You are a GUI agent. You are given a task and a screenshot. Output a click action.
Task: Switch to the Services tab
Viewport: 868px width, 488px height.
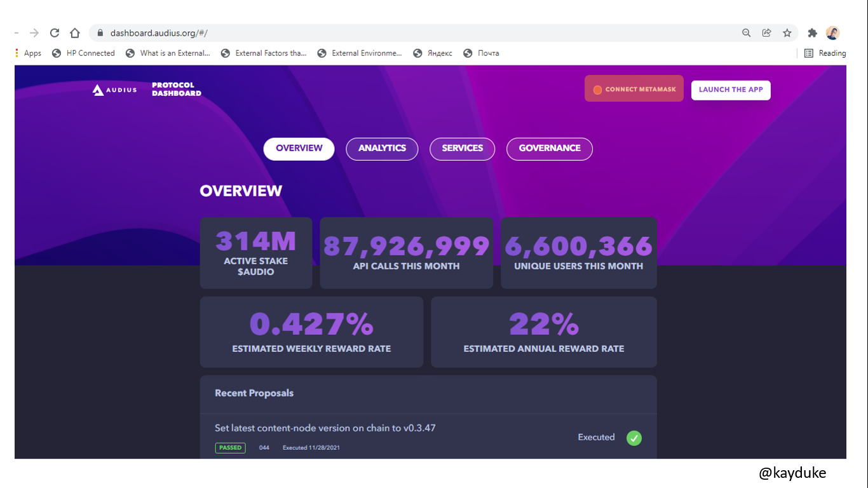pyautogui.click(x=463, y=149)
